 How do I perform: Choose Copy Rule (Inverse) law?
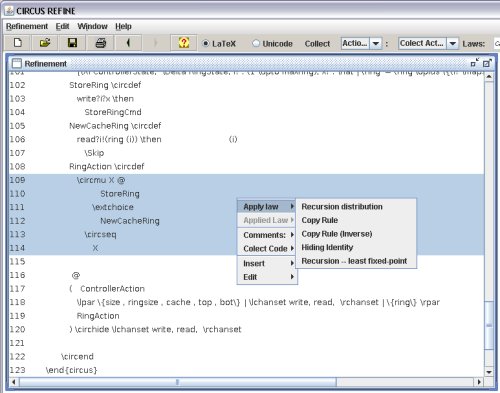pyautogui.click(x=356, y=234)
